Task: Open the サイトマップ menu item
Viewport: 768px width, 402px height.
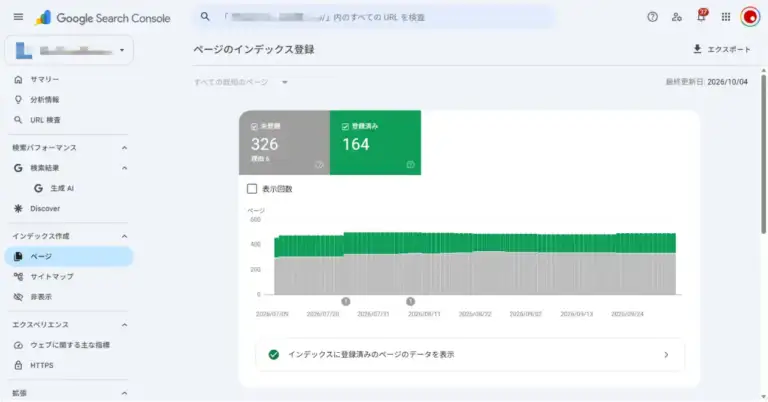Action: click(69, 277)
